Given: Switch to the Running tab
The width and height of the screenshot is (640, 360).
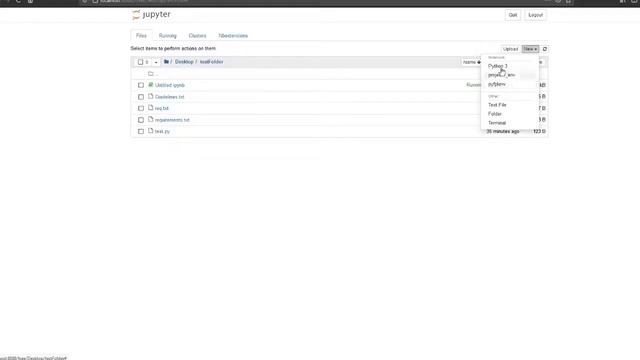Looking at the screenshot, I should pos(168,36).
